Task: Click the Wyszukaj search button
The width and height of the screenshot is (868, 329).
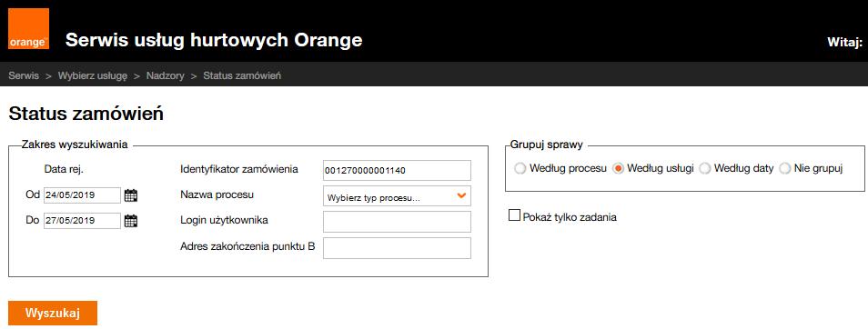Action: tap(53, 313)
